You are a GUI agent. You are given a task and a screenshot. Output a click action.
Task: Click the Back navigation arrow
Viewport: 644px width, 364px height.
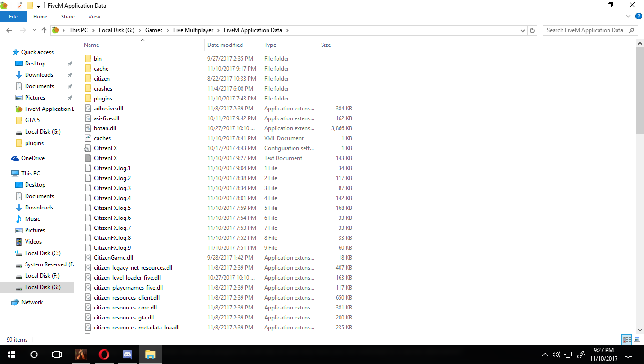[9, 30]
